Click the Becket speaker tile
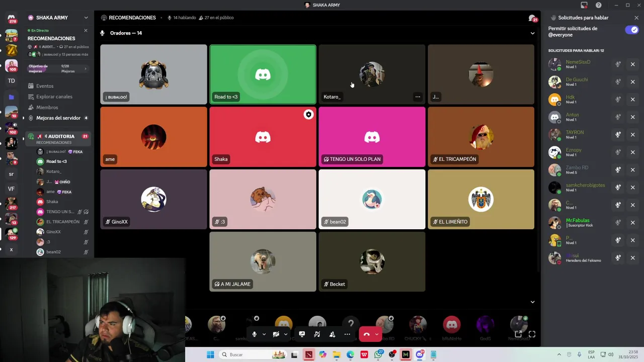This screenshot has width=644, height=362. tap(372, 261)
